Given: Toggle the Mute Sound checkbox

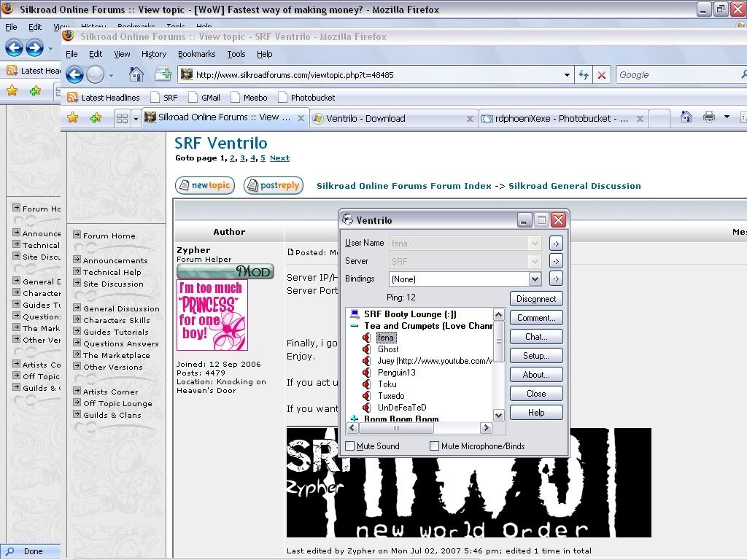Looking at the screenshot, I should (x=350, y=446).
